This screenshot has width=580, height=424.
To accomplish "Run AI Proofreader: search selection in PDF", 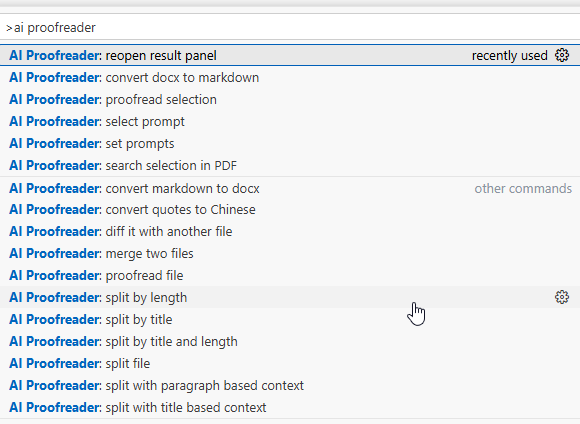I will pyautogui.click(x=290, y=165).
